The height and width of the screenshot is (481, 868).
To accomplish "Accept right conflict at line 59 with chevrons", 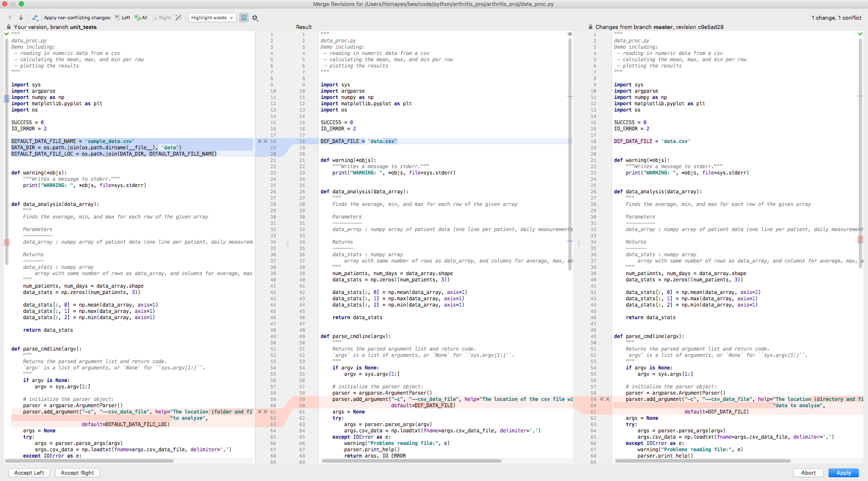I will 601,399.
